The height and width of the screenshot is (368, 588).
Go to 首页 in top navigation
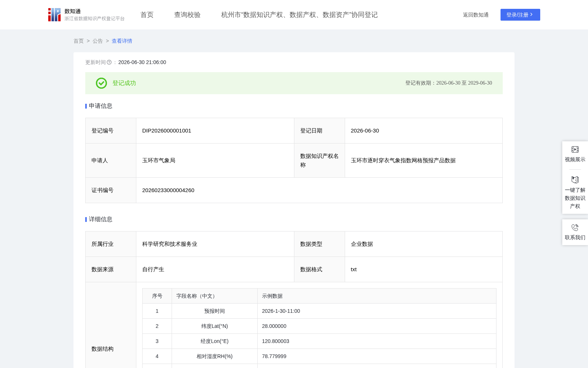coord(147,15)
